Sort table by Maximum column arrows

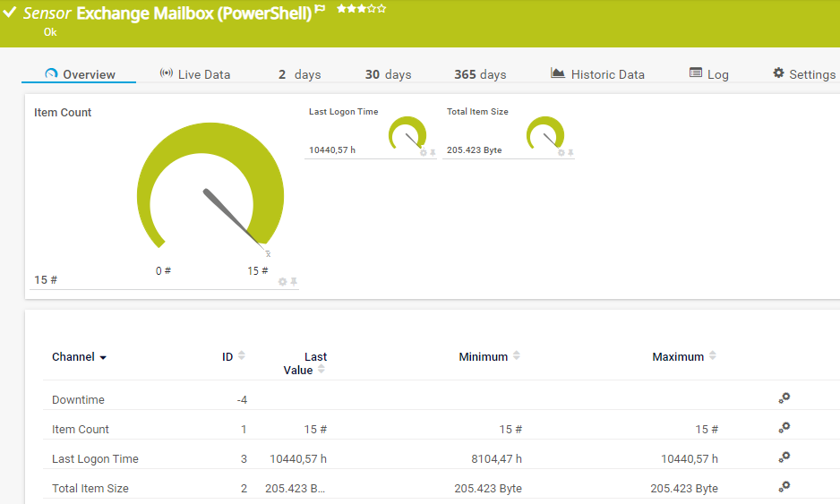(x=713, y=356)
